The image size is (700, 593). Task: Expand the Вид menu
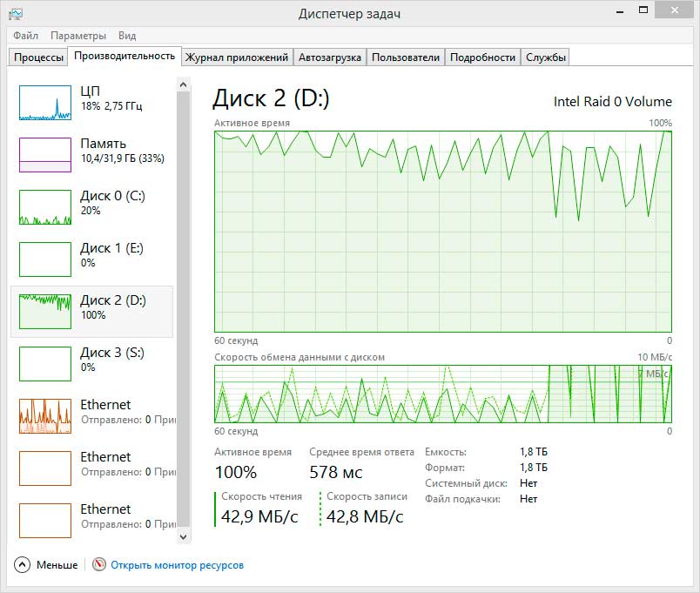click(x=127, y=36)
